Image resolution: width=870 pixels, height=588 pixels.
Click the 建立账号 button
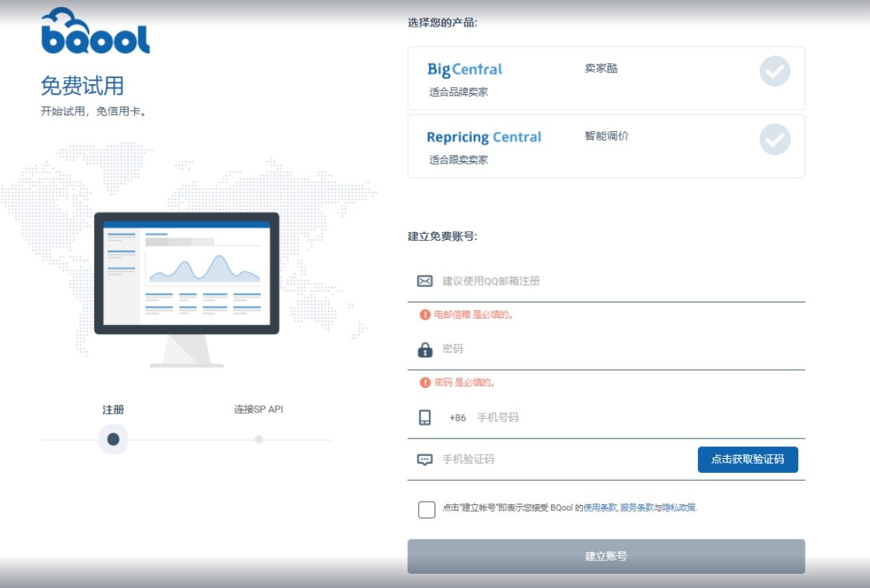click(606, 556)
